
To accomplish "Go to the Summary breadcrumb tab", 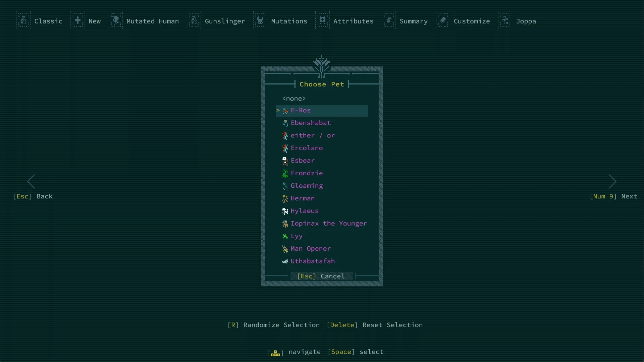I will point(413,21).
